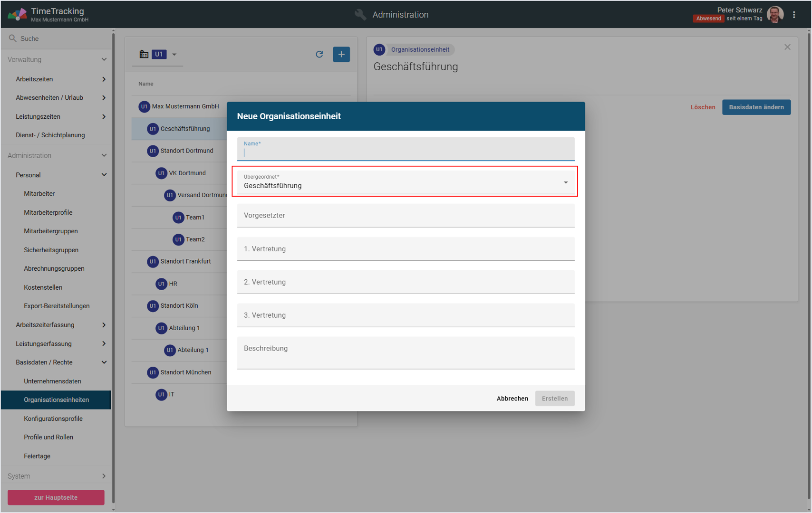This screenshot has height=513, width=812.
Task: Select Standort Frankfurt in the tree
Action: 185,261
